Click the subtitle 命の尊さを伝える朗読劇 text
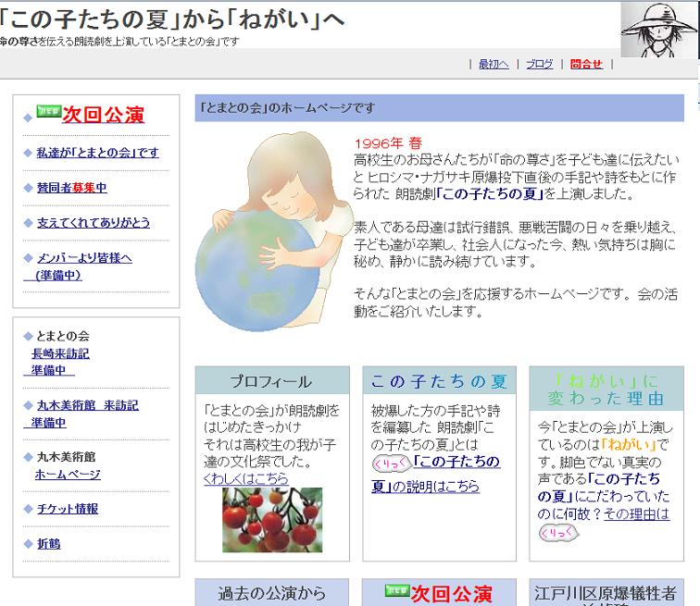 [x=119, y=42]
